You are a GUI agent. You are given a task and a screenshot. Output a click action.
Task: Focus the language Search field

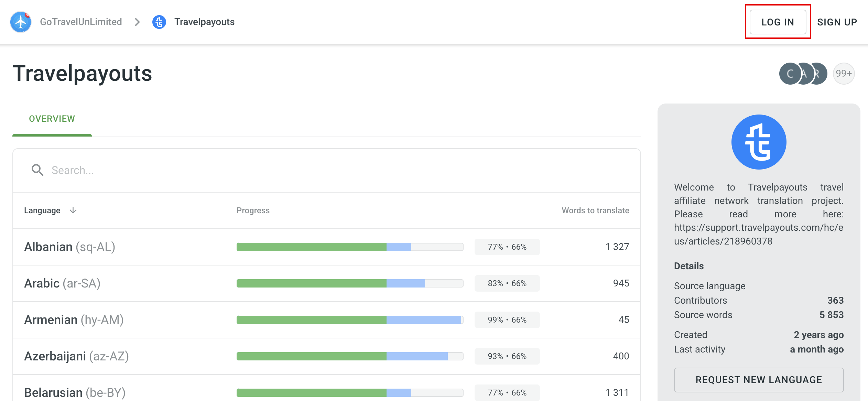point(327,170)
